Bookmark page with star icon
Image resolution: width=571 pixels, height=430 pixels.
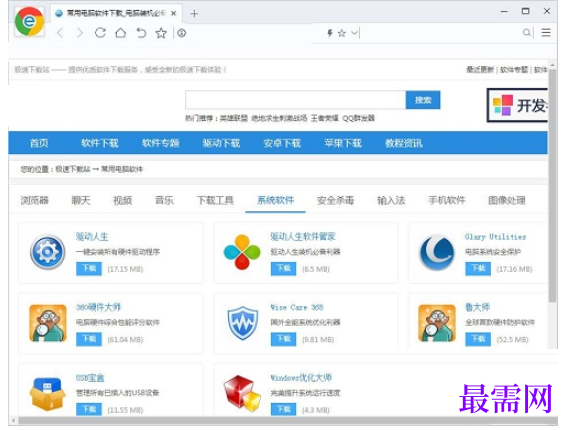click(161, 33)
